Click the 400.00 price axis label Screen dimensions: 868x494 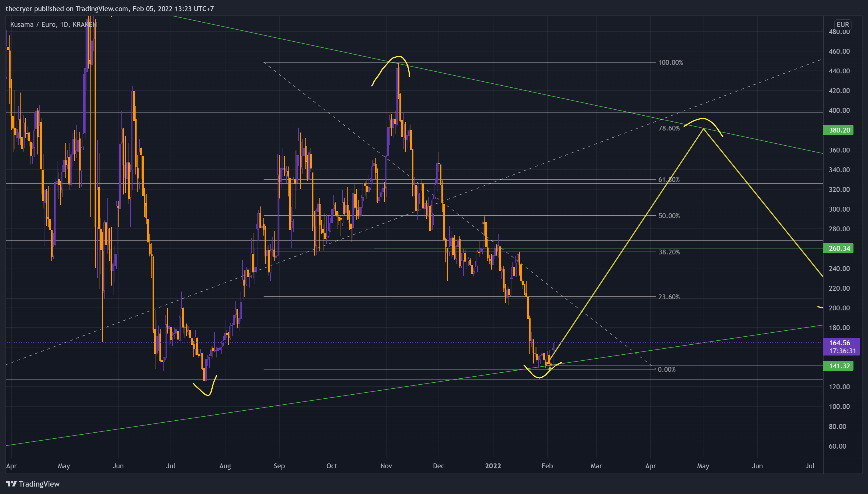click(x=839, y=111)
